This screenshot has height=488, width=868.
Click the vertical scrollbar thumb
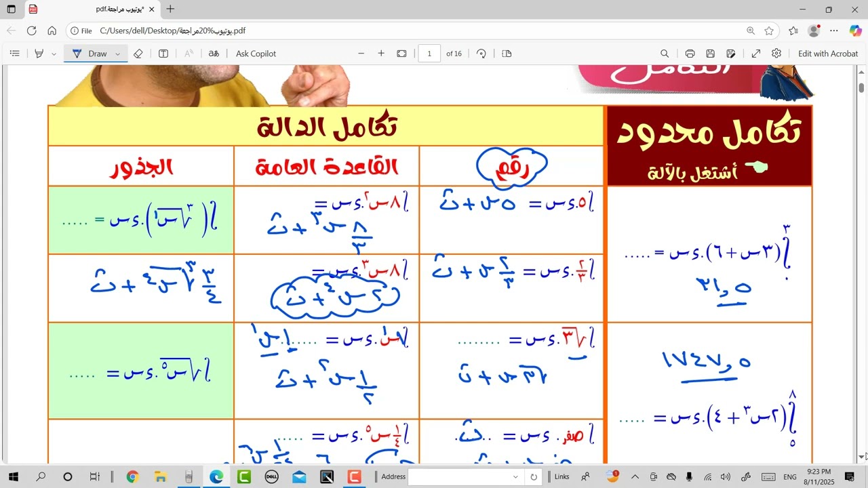click(x=862, y=87)
